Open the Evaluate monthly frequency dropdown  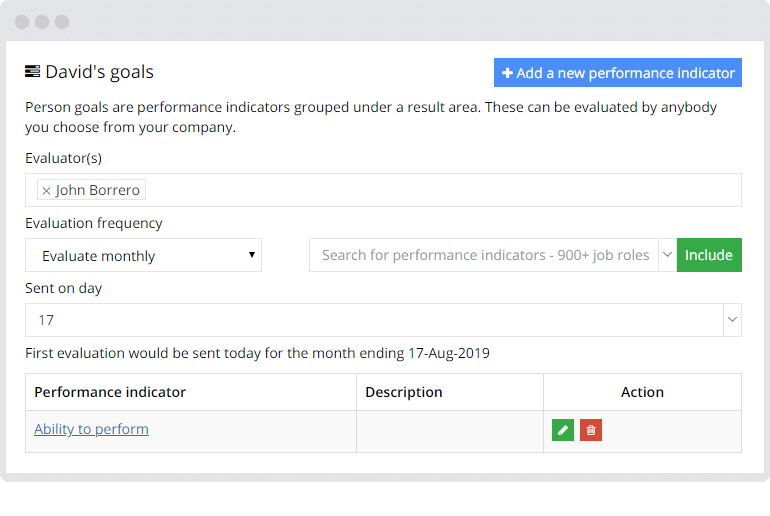pyautogui.click(x=143, y=255)
